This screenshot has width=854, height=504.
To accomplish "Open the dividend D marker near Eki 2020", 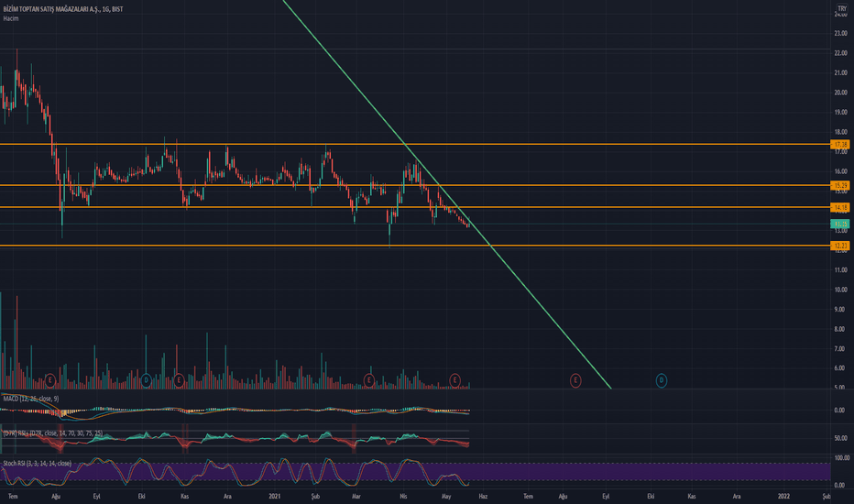I will coord(146,379).
